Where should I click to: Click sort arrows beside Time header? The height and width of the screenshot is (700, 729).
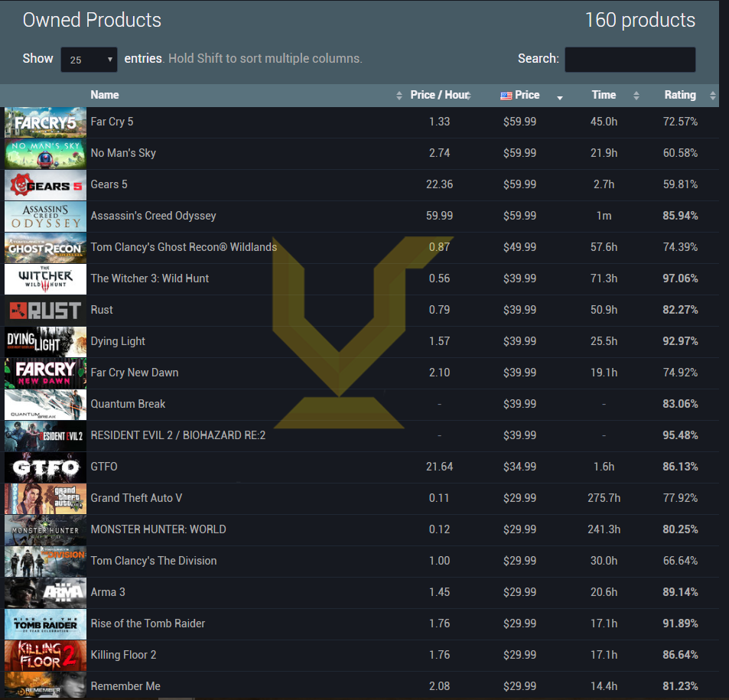pyautogui.click(x=636, y=96)
